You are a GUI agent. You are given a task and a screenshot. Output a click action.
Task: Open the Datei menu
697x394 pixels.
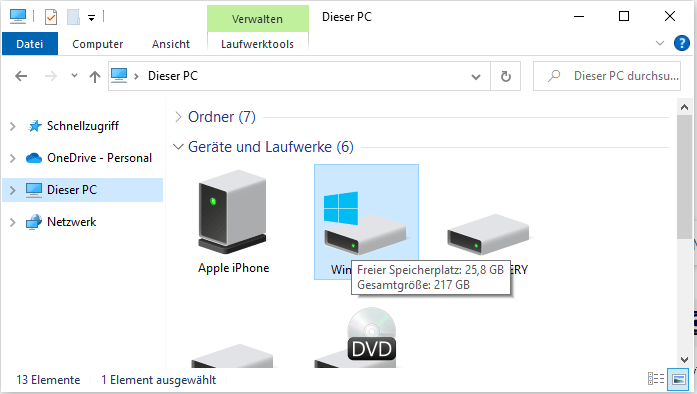[x=30, y=44]
